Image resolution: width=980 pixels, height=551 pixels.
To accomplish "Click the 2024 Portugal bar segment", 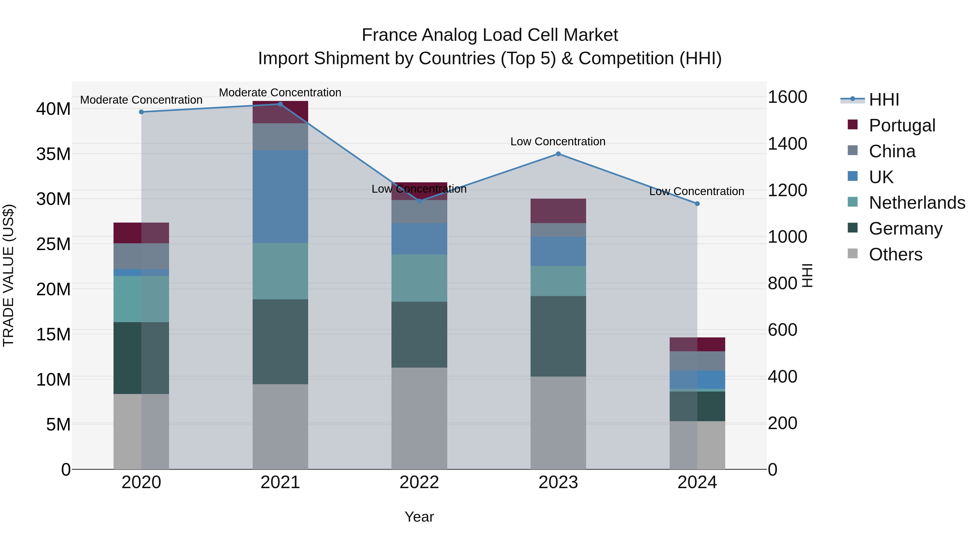I will click(x=697, y=344).
